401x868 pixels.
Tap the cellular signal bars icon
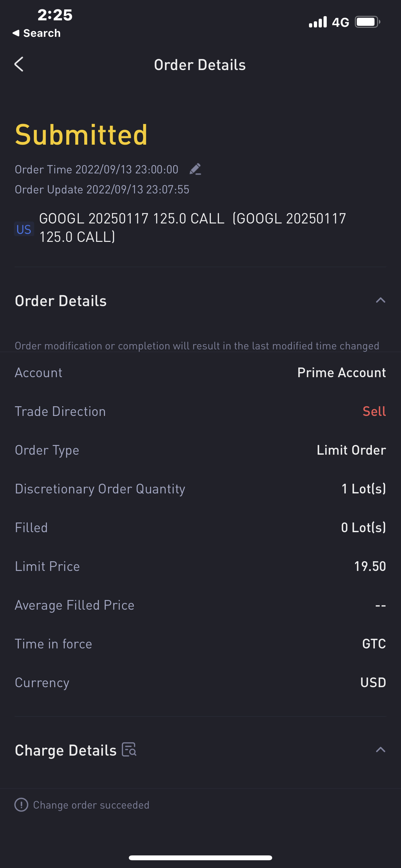(318, 22)
